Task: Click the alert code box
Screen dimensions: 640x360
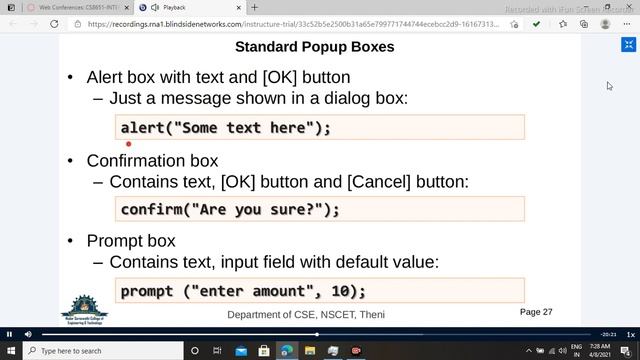Action: (320, 127)
